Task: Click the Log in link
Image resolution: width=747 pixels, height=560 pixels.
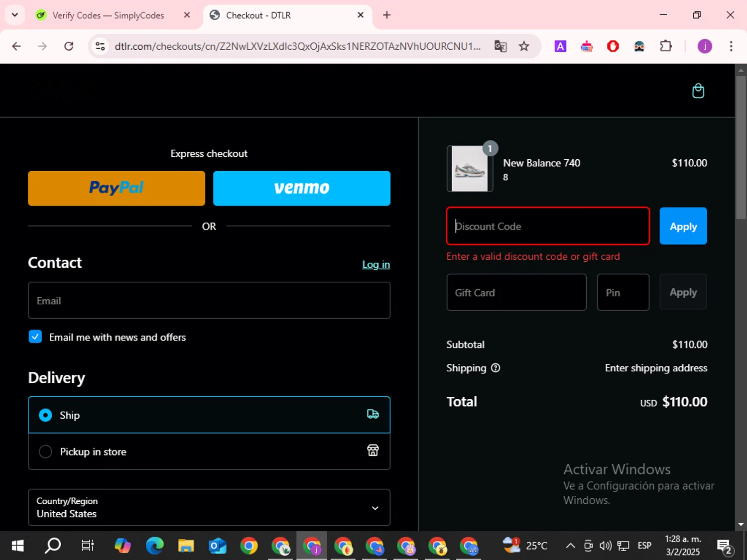Action: pyautogui.click(x=376, y=264)
